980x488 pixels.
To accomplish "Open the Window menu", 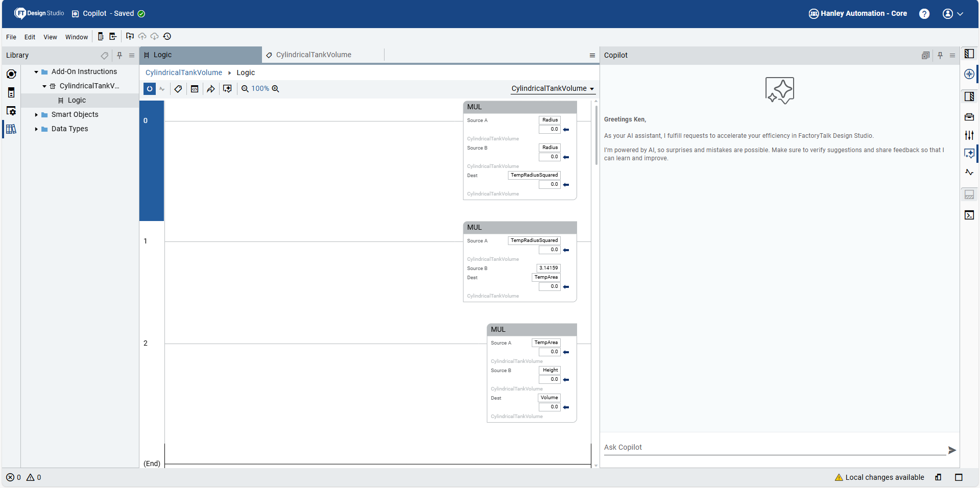I will pyautogui.click(x=77, y=37).
